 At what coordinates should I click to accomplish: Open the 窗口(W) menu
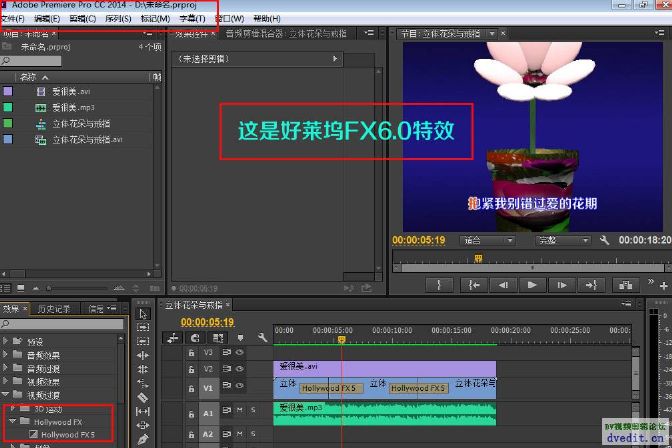[229, 19]
